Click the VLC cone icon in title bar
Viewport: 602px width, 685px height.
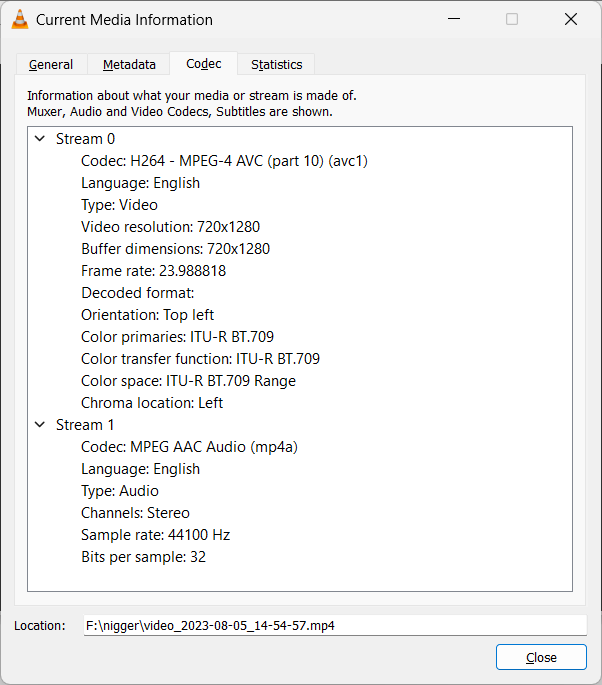18,19
